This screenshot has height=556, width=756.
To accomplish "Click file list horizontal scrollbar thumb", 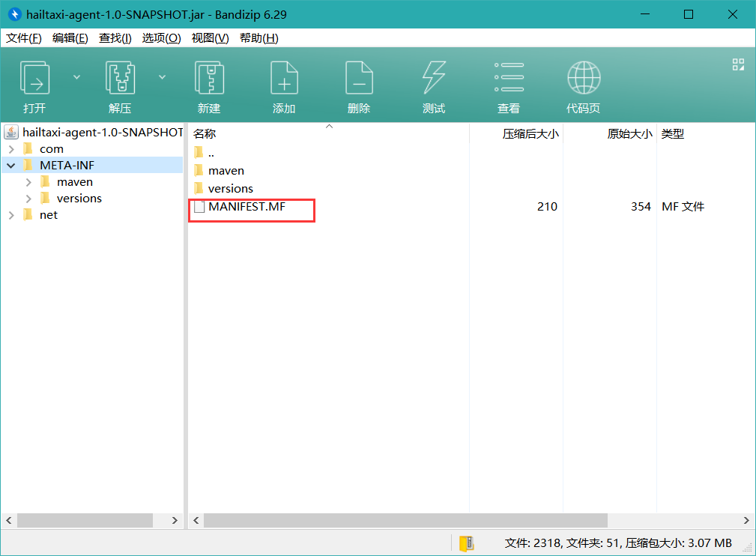I will click(405, 520).
